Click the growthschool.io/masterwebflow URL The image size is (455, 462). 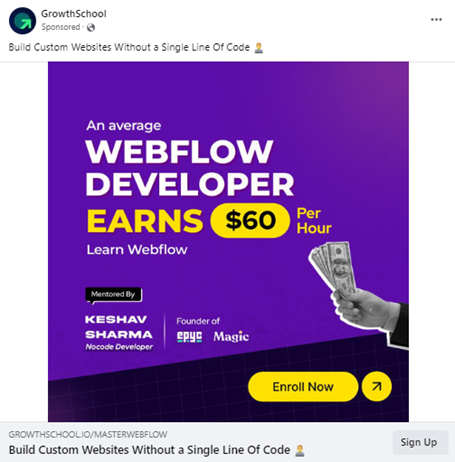tap(88, 434)
